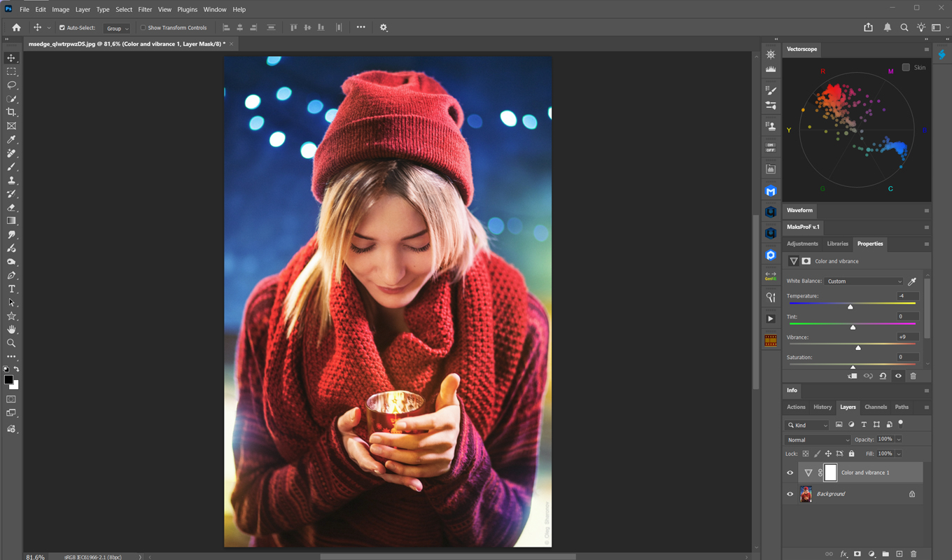952x560 pixels.
Task: Open the White Balance dropdown
Action: (864, 281)
